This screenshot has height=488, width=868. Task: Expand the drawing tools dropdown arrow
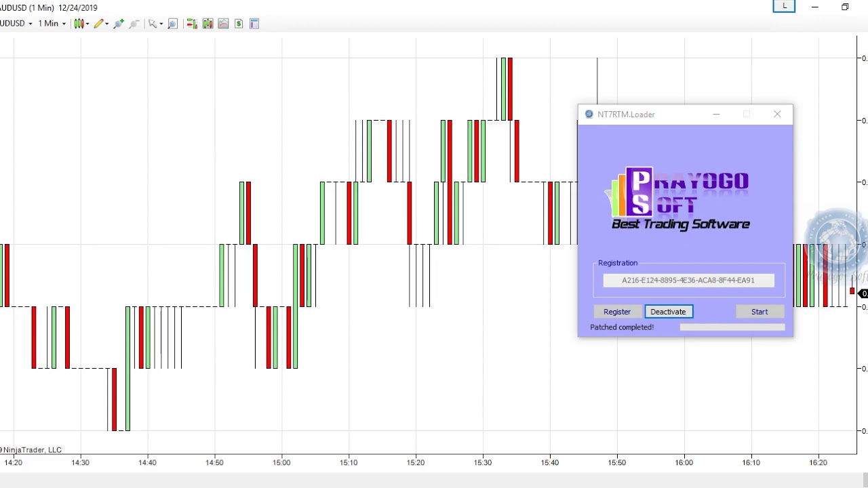107,24
